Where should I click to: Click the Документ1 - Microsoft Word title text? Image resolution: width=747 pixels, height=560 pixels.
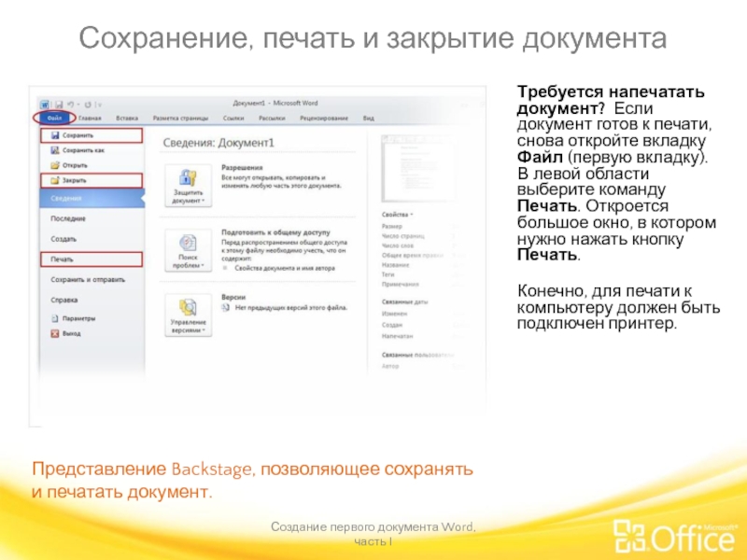pyautogui.click(x=275, y=103)
